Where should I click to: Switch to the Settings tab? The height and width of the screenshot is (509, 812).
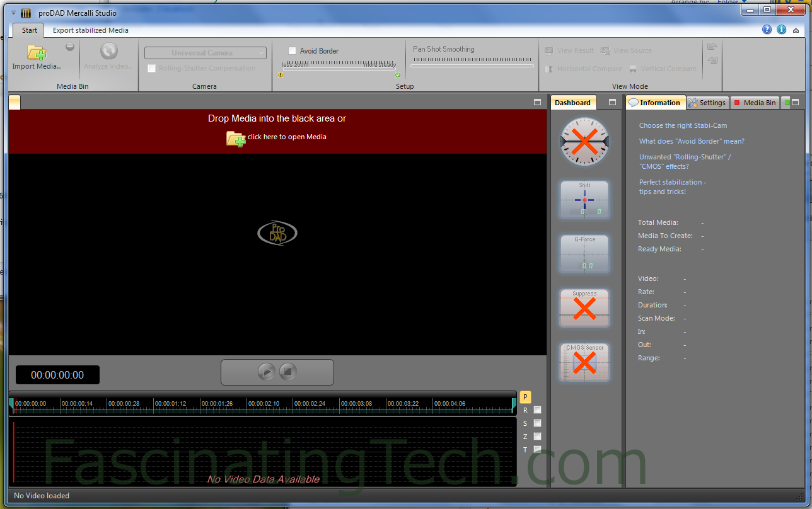click(x=707, y=103)
